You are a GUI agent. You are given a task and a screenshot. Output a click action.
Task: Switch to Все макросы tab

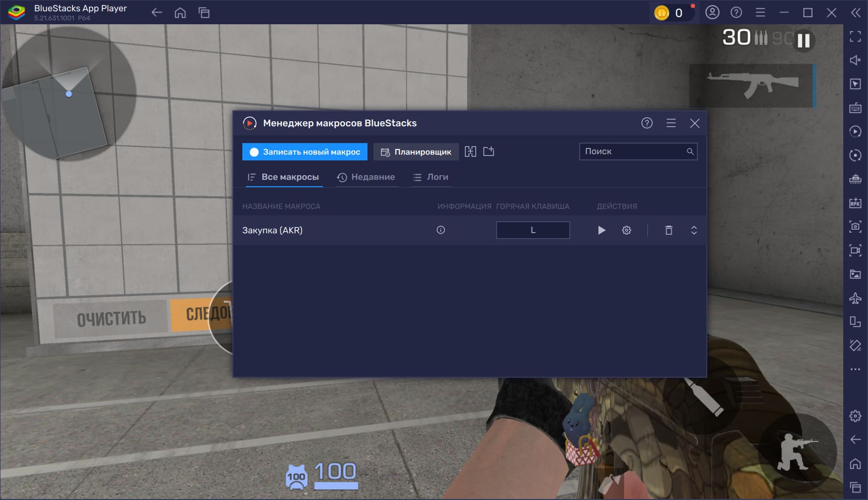[284, 177]
